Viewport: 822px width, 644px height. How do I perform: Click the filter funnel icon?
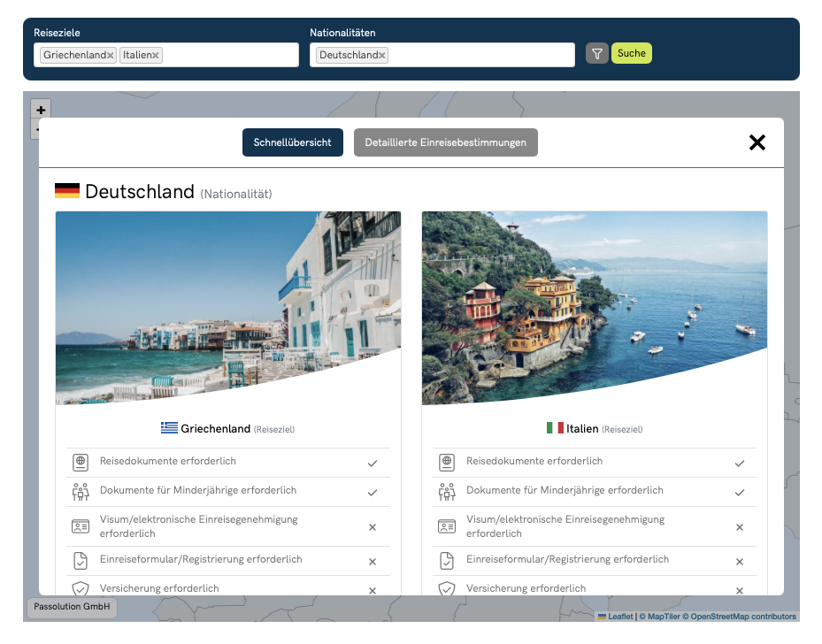597,54
